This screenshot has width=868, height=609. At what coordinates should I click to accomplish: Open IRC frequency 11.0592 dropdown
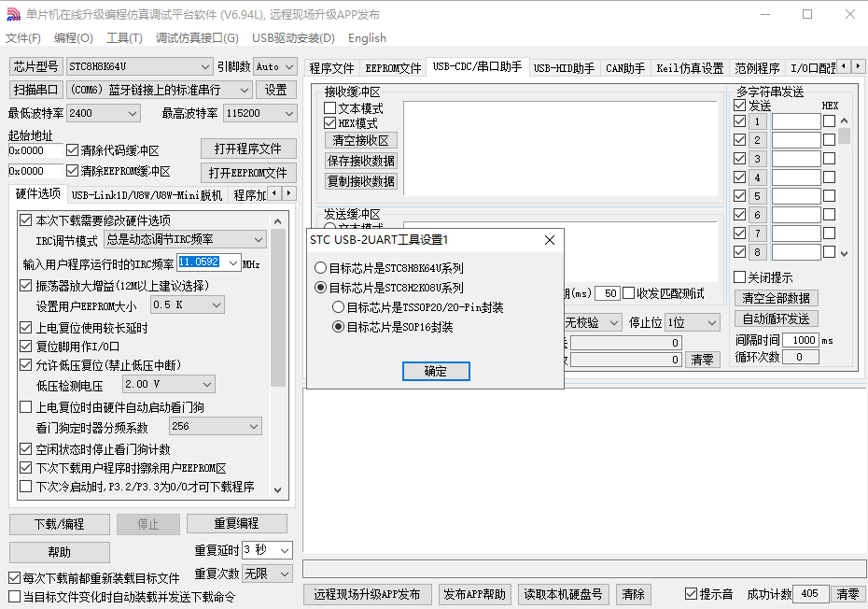coord(209,262)
